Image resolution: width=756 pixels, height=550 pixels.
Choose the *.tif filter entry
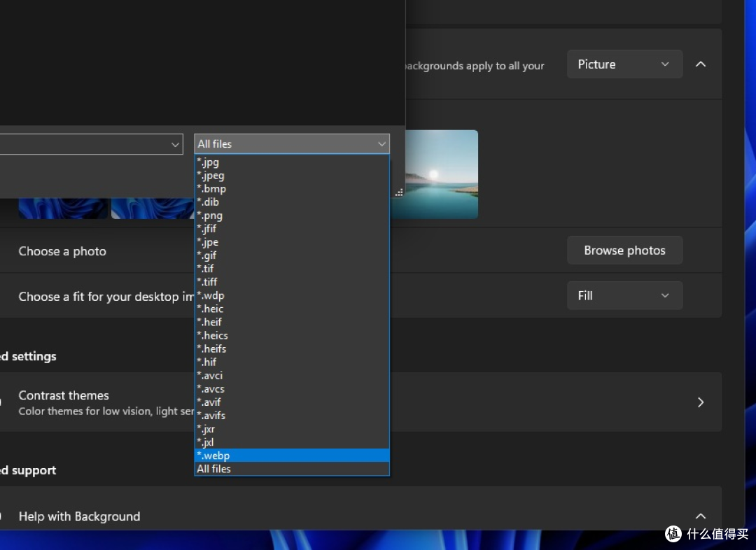pos(292,269)
